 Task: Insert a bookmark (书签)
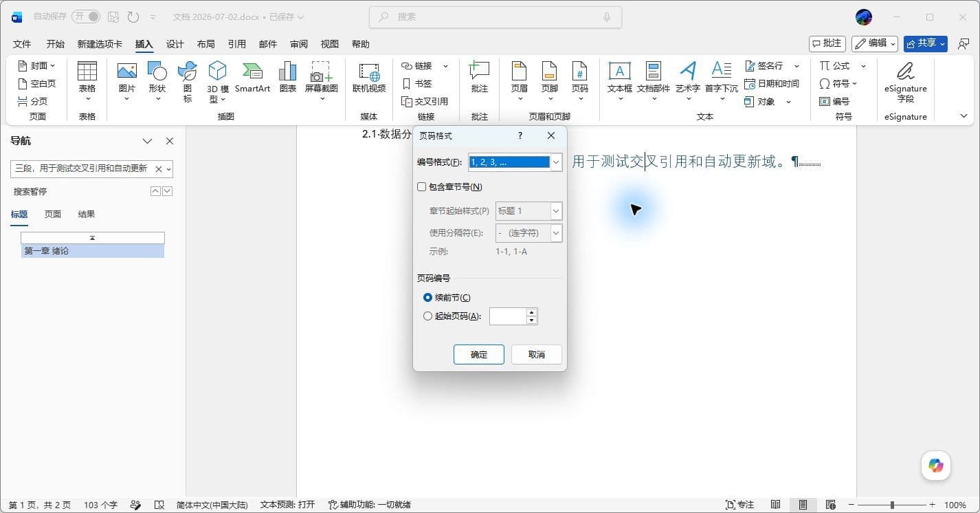tap(418, 83)
